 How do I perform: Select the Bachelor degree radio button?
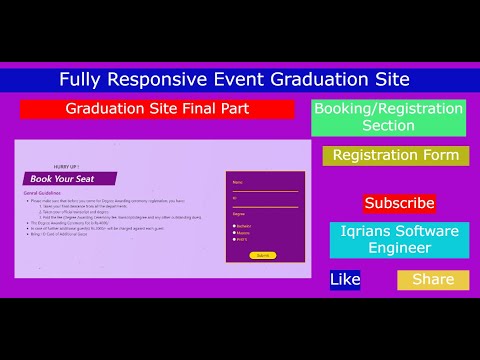[x=234, y=226]
